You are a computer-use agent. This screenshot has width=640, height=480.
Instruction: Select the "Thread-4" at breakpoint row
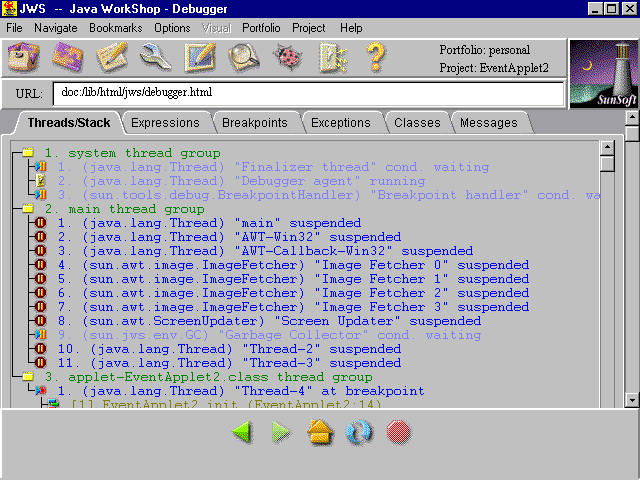(241, 391)
